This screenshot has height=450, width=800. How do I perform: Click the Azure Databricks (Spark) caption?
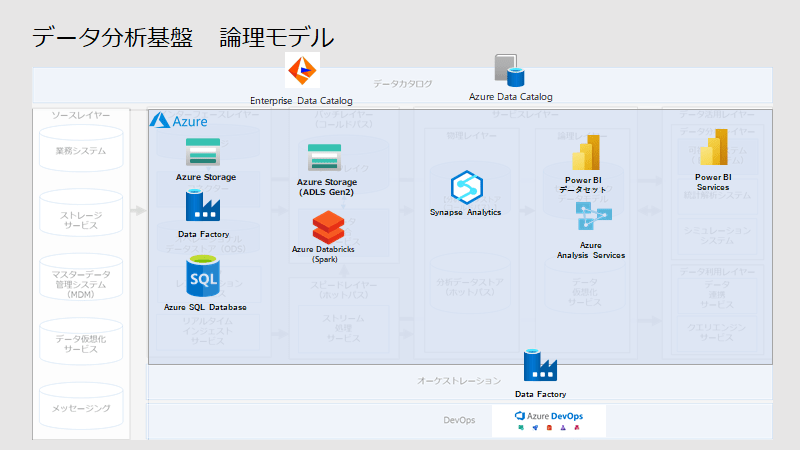323,254
